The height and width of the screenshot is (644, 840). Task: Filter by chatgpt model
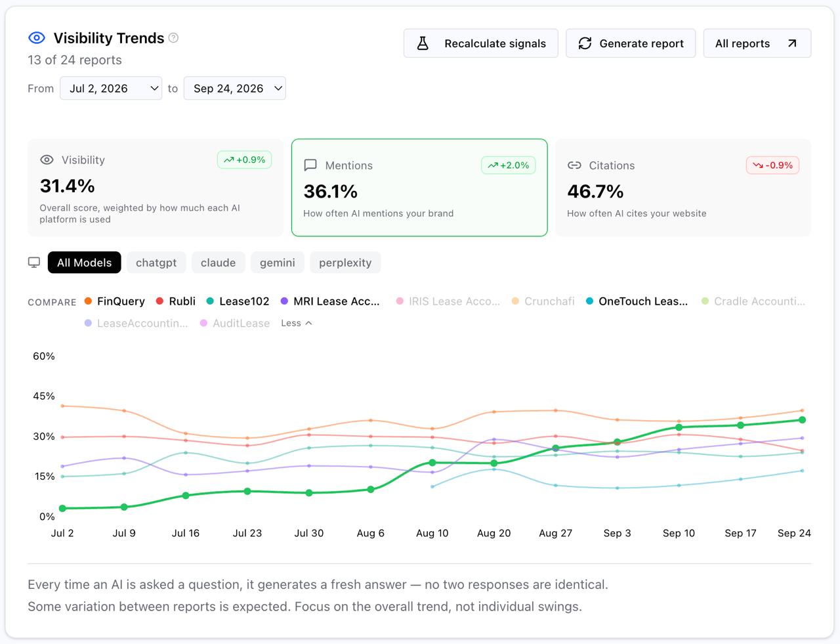pyautogui.click(x=156, y=263)
